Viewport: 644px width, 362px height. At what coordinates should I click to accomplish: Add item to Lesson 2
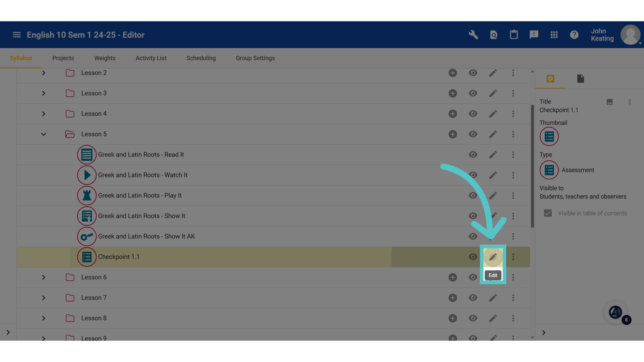point(453,73)
